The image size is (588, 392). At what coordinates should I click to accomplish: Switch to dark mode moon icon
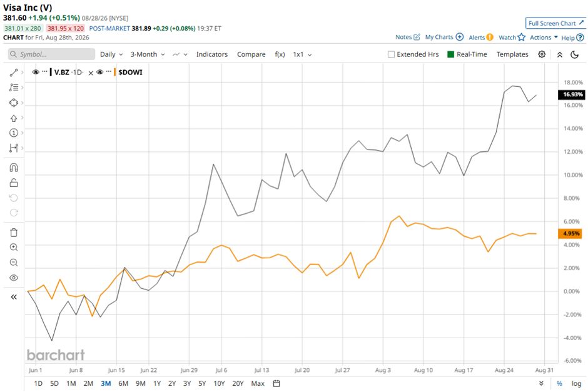[x=574, y=54]
